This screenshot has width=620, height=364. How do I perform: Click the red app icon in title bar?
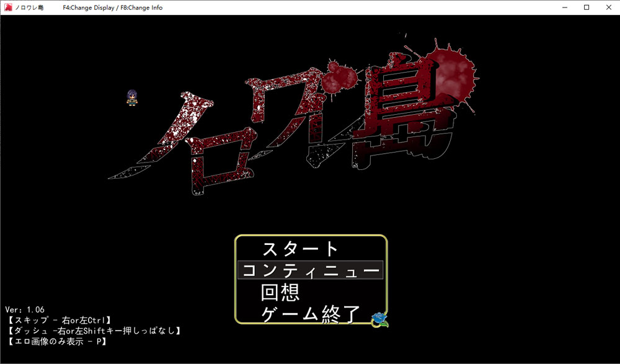pyautogui.click(x=8, y=7)
